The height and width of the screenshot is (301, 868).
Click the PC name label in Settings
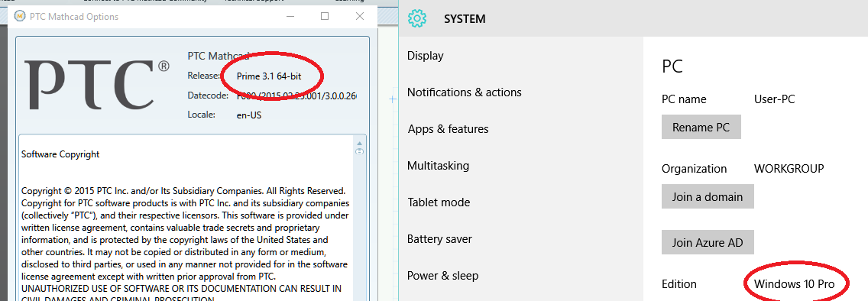[x=684, y=99]
